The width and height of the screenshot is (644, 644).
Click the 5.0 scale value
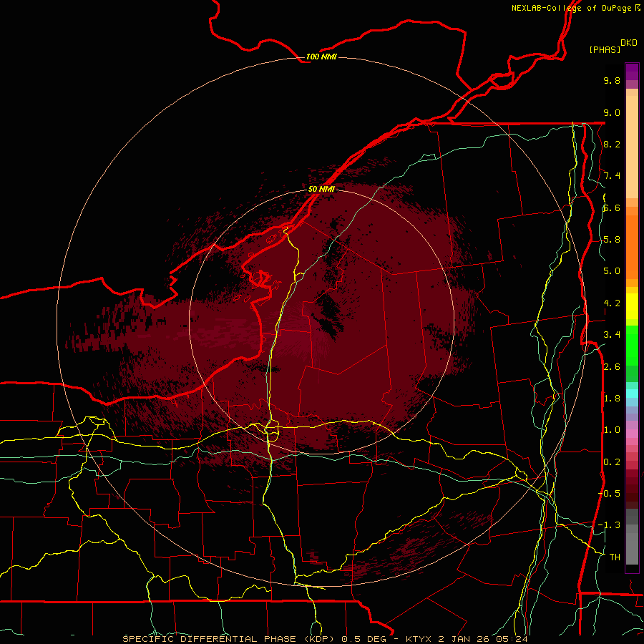[x=612, y=271]
